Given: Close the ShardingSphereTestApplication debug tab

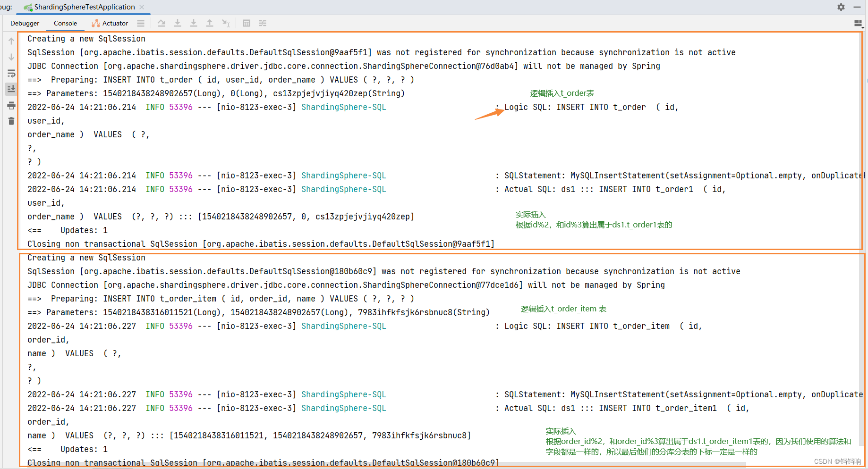Looking at the screenshot, I should point(142,7).
